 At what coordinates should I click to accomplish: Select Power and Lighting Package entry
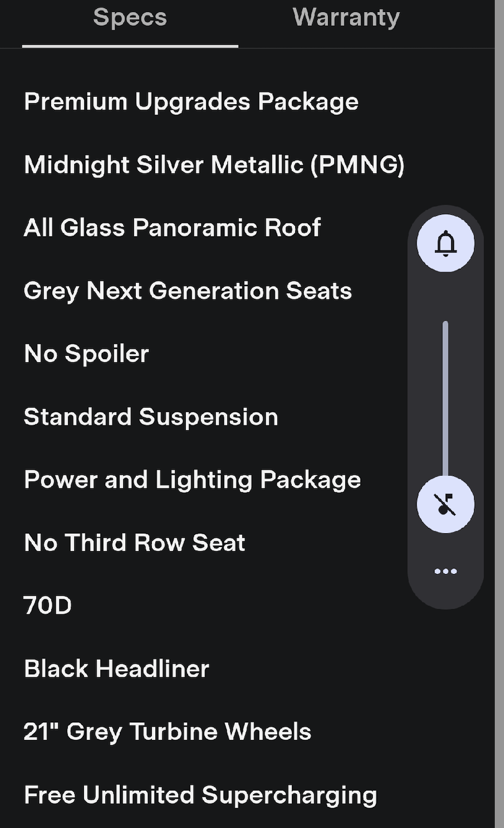192,480
